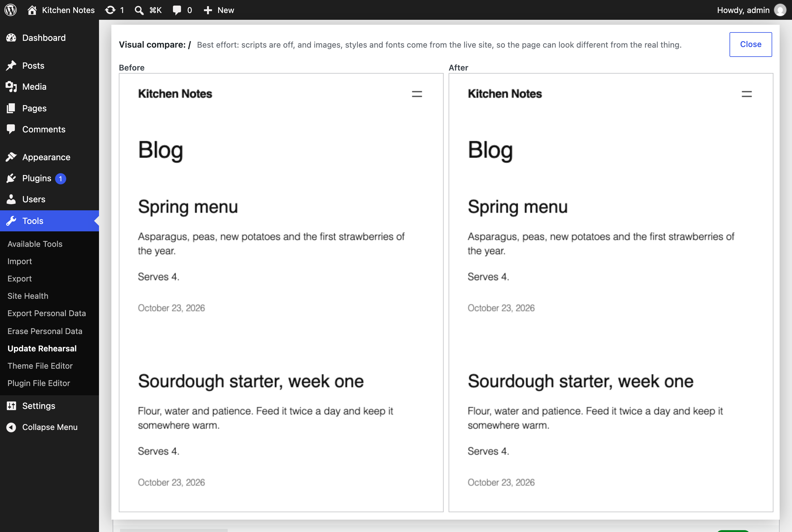This screenshot has width=792, height=532.
Task: Click Sourdough starter title in Before preview
Action: [x=251, y=381]
